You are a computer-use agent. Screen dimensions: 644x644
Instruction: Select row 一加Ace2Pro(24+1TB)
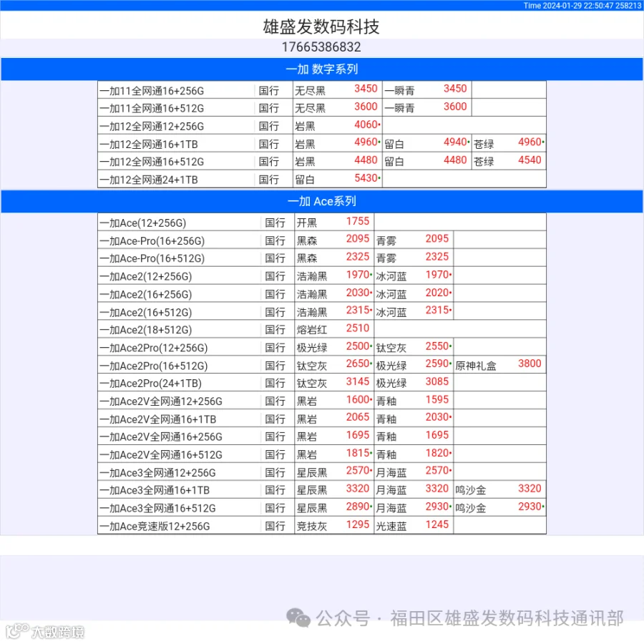(322, 383)
